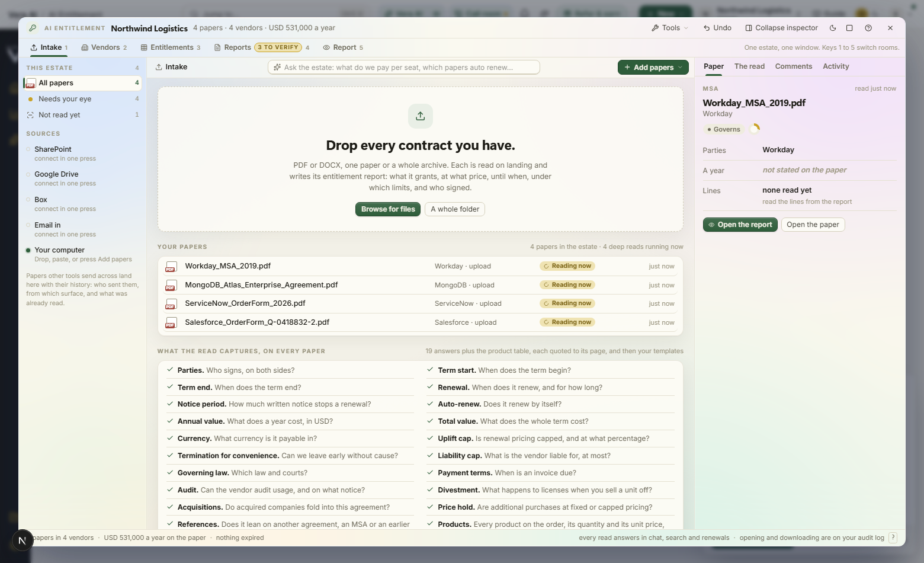Open the Workday_MSA_2019.pdf row

[x=421, y=266]
